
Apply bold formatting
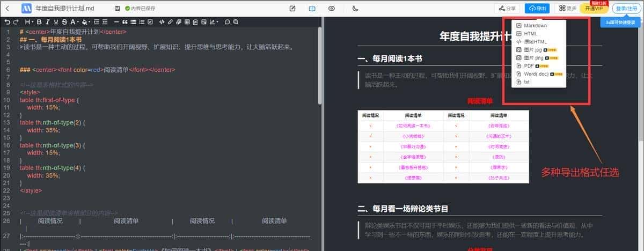(39, 22)
